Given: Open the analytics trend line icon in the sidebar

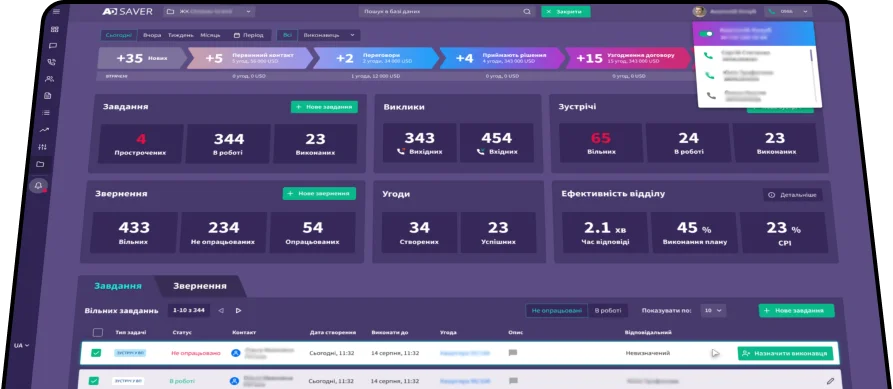Looking at the screenshot, I should [45, 130].
